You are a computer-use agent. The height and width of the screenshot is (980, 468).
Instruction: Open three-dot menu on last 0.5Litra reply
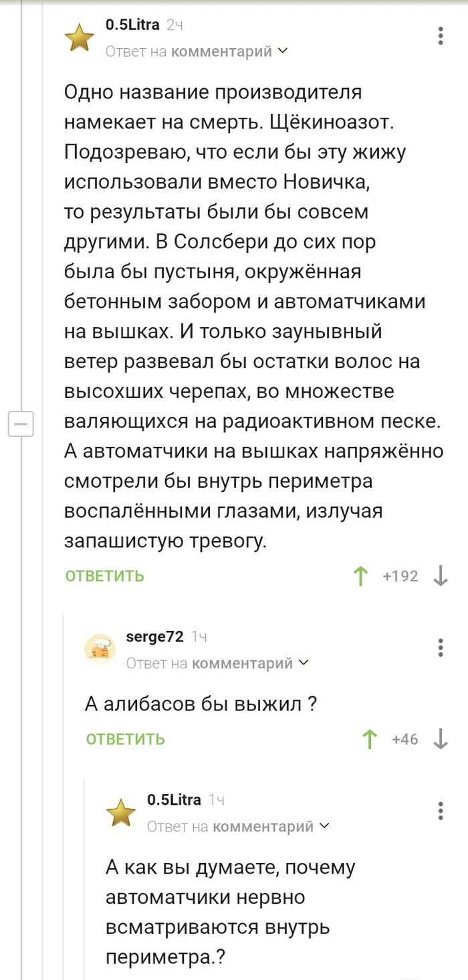coord(441,811)
